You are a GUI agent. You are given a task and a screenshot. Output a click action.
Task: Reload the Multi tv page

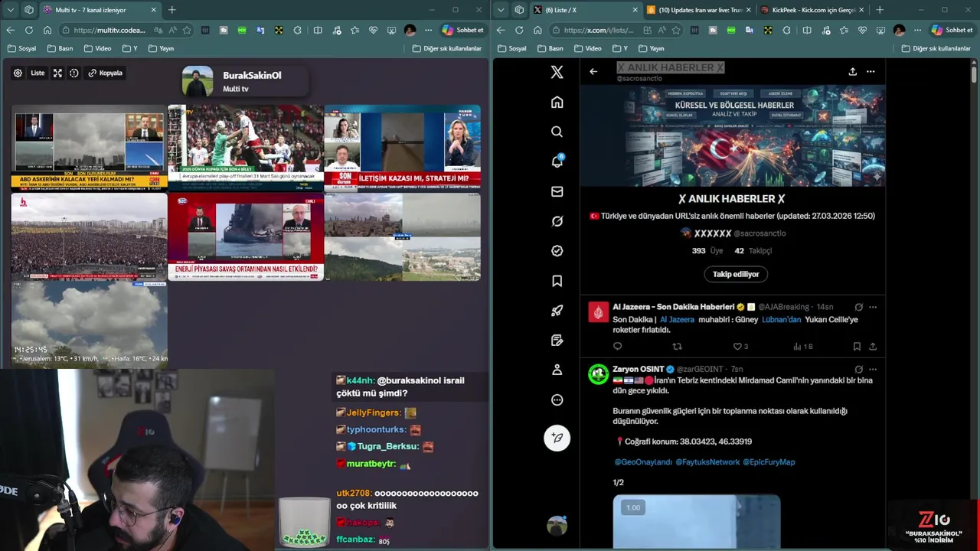point(28,30)
